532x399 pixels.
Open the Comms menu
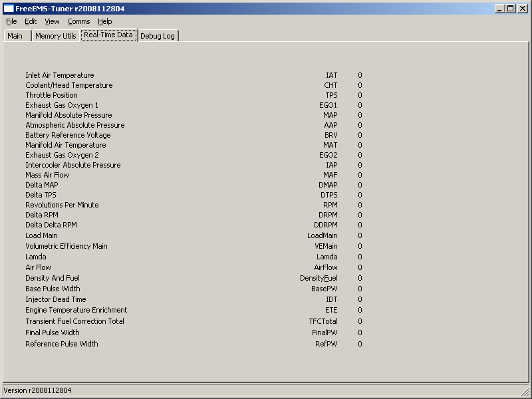click(x=78, y=21)
